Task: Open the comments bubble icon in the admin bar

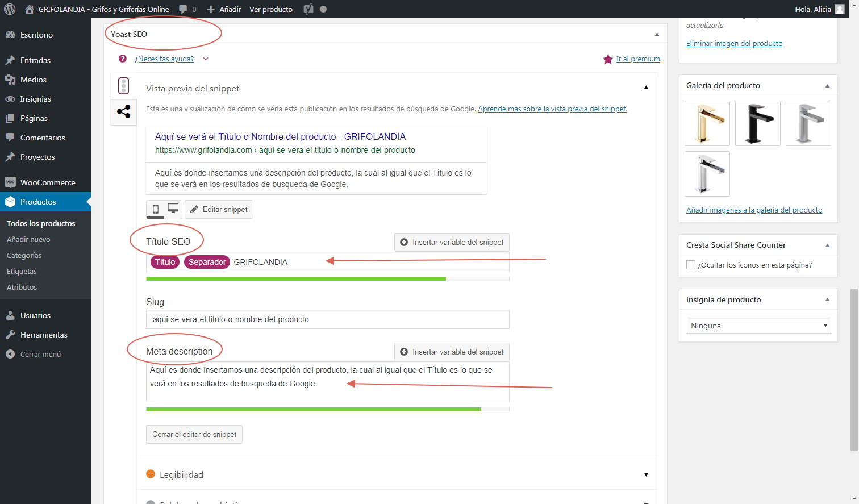Action: (183, 9)
